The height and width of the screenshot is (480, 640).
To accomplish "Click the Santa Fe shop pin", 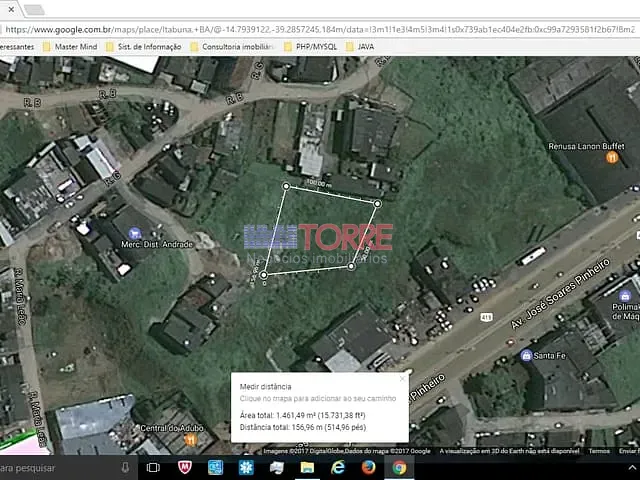I will pyautogui.click(x=526, y=356).
